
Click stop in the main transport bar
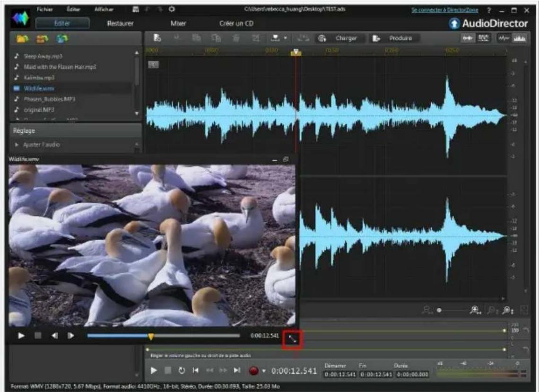coord(168,370)
